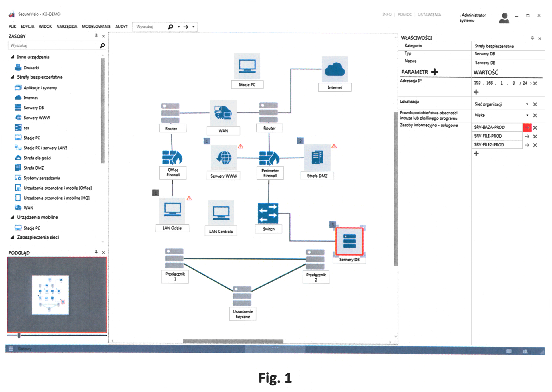Screen dimensions: 552x392
Task: Click the Internet cloud icon on canvas
Action: [x=335, y=69]
